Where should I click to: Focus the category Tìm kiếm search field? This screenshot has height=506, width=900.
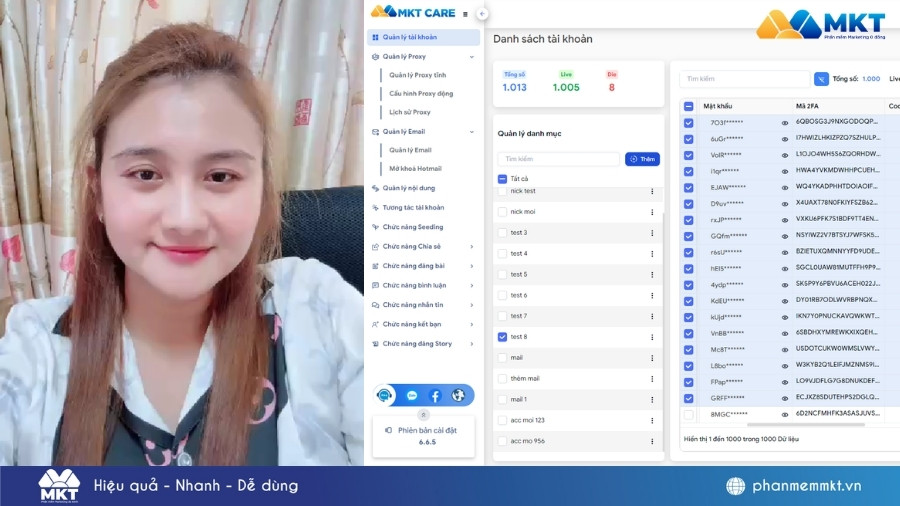(x=558, y=159)
